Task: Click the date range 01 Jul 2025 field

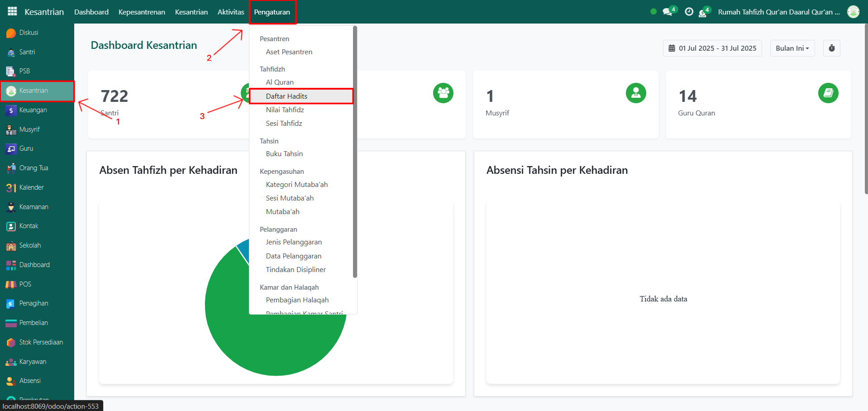Action: (712, 48)
